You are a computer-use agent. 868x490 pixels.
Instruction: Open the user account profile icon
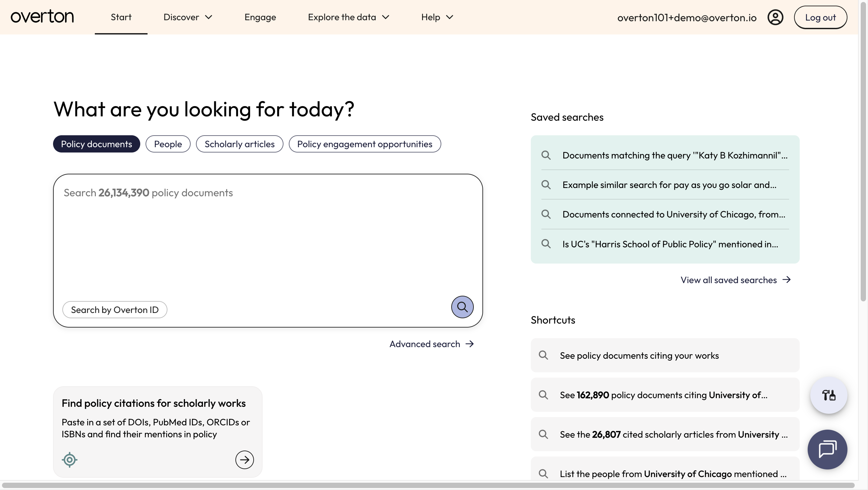pos(775,17)
